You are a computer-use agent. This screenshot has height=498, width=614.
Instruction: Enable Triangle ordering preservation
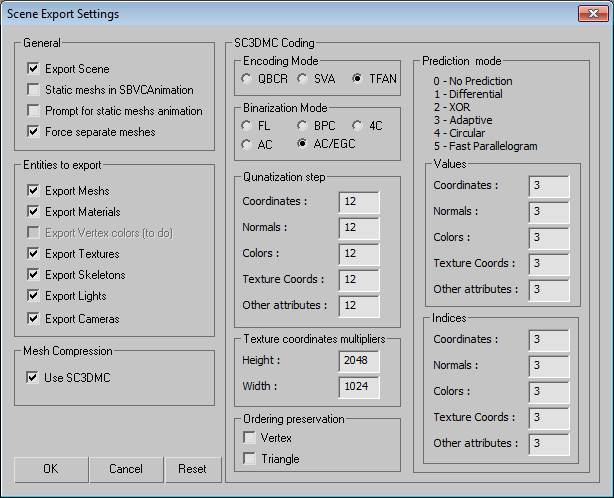249,458
